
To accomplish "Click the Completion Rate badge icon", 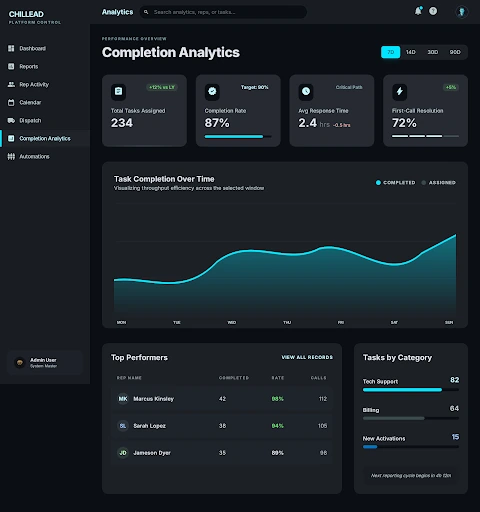I will click(212, 91).
